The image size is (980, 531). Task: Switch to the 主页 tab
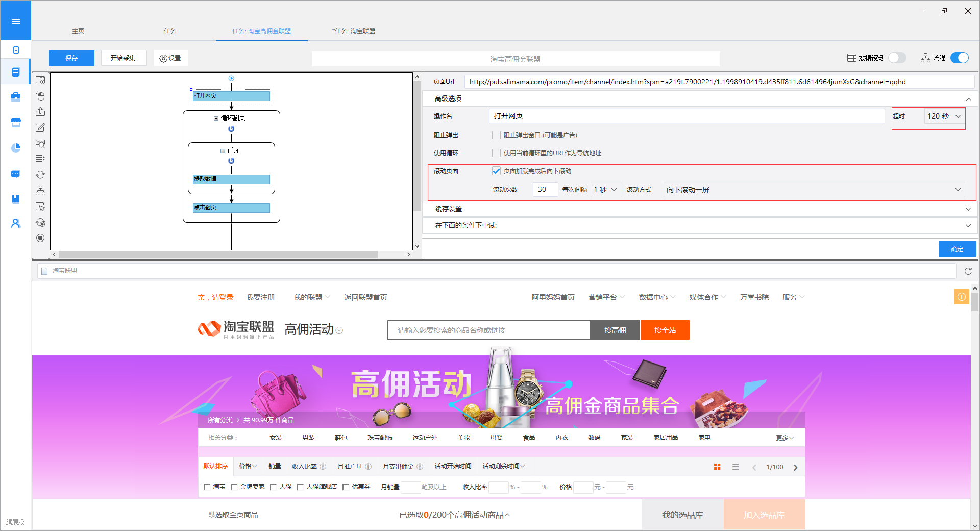pos(78,31)
